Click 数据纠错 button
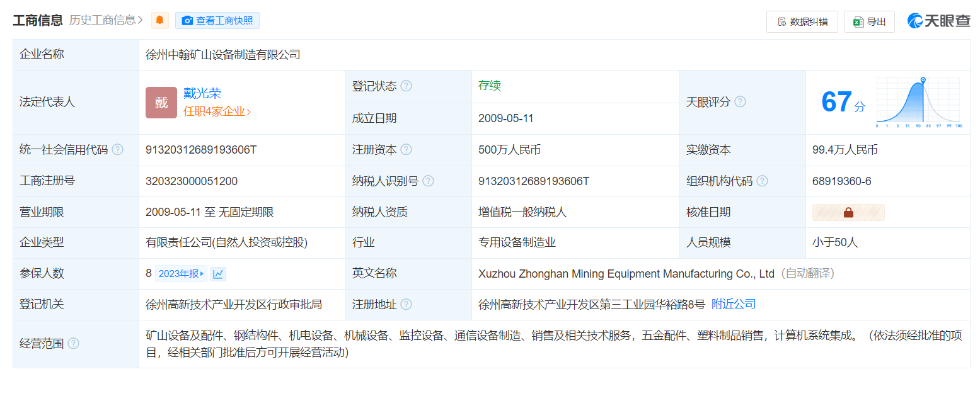Viewport: 980px width, 396px height. coord(802,21)
